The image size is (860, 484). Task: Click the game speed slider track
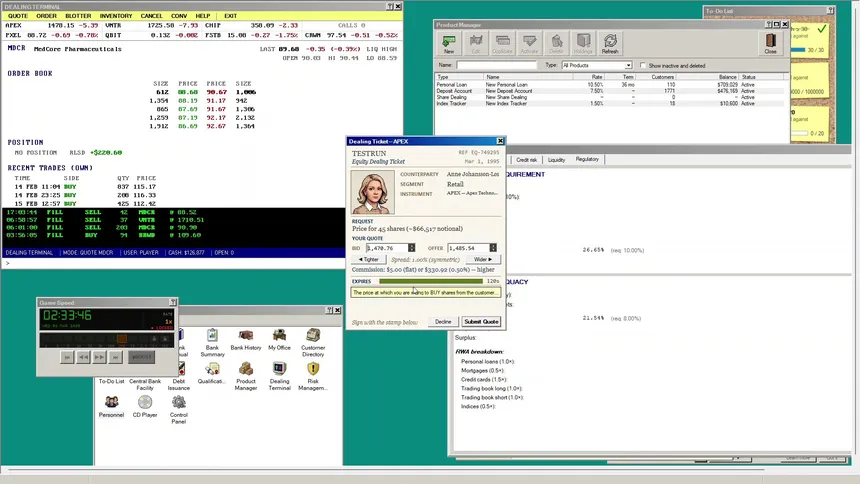(106, 340)
